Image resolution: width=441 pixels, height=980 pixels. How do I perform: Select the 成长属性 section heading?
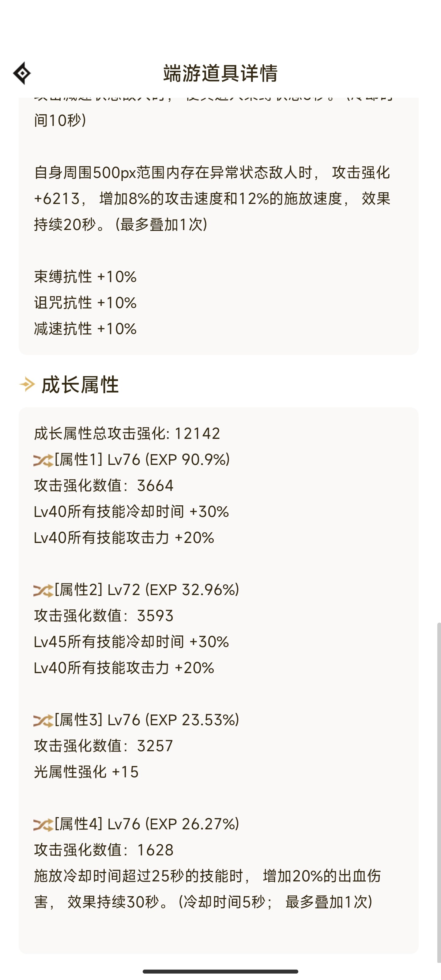tap(80, 385)
